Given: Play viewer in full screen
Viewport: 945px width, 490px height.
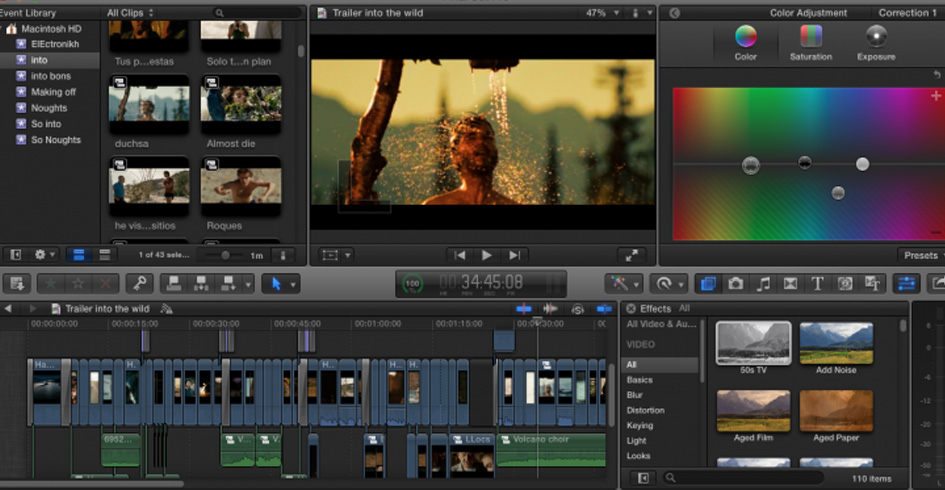Looking at the screenshot, I should (632, 256).
